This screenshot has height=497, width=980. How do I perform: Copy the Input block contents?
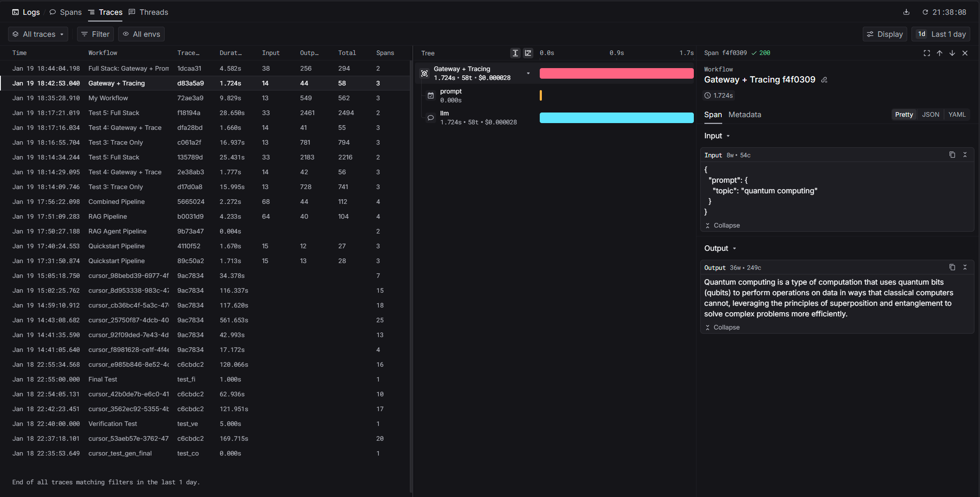pos(952,155)
